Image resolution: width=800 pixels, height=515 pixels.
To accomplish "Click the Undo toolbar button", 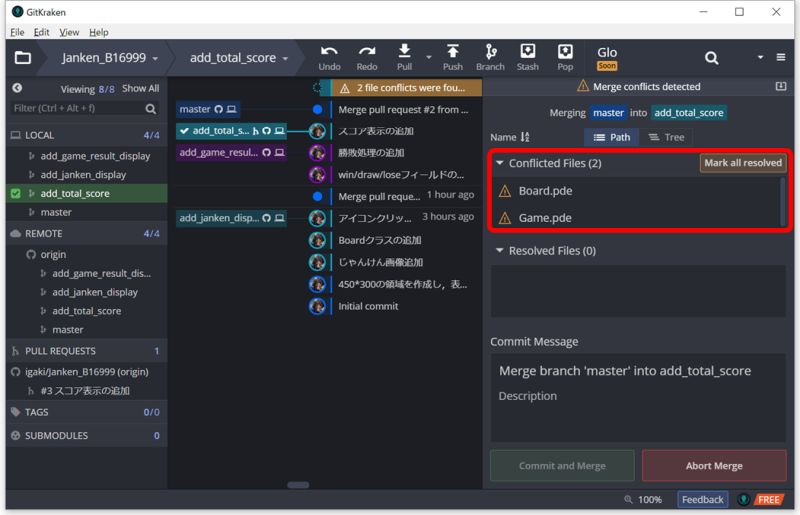I will coord(329,58).
